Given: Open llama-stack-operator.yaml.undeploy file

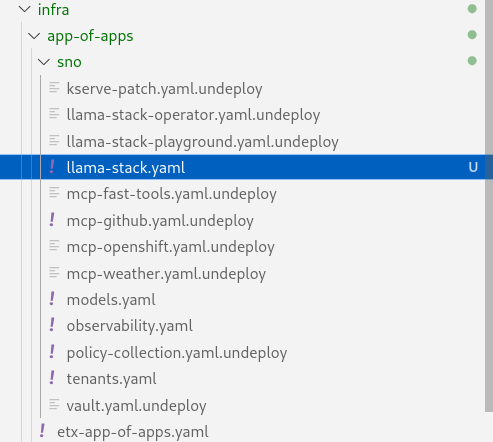Looking at the screenshot, I should click(x=193, y=115).
